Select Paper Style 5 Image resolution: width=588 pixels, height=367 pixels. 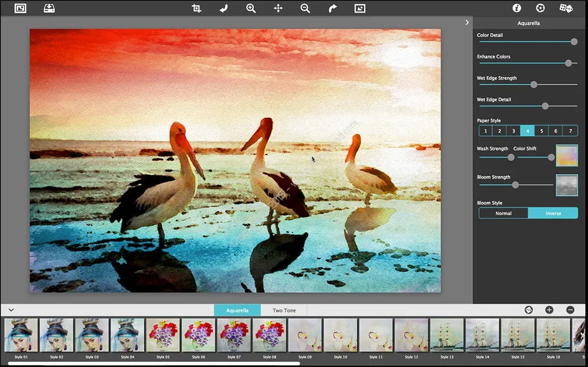coord(542,131)
